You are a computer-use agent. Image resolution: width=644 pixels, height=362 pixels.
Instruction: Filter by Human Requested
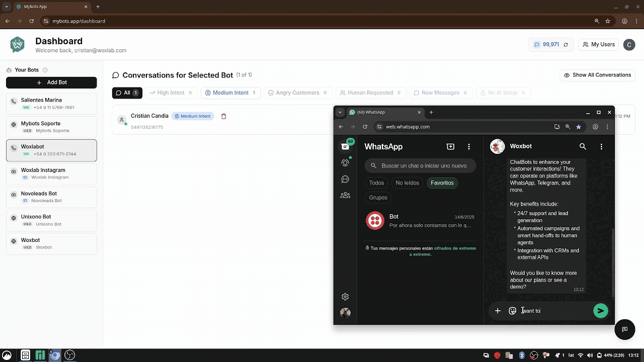371,93
